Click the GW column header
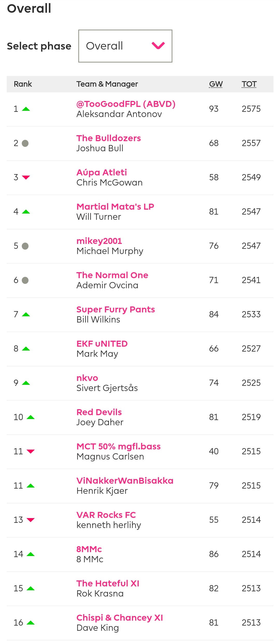The height and width of the screenshot is (644, 280). click(216, 84)
